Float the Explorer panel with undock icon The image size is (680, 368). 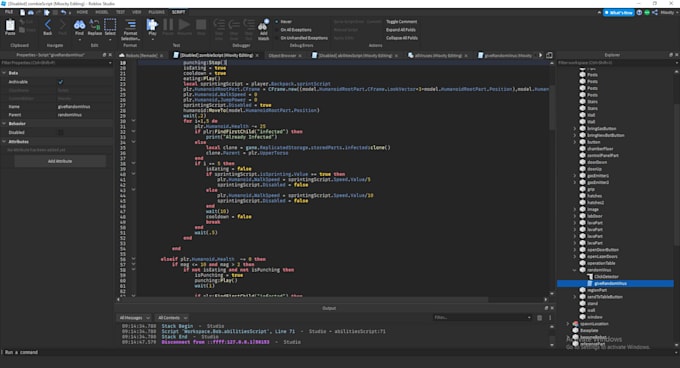pos(671,55)
